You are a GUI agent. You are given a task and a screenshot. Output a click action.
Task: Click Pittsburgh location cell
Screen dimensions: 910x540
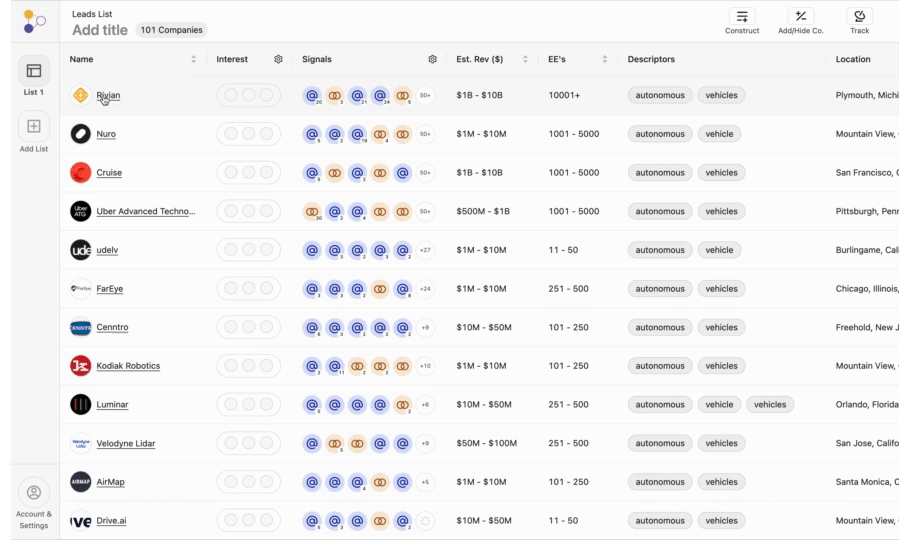click(x=867, y=211)
